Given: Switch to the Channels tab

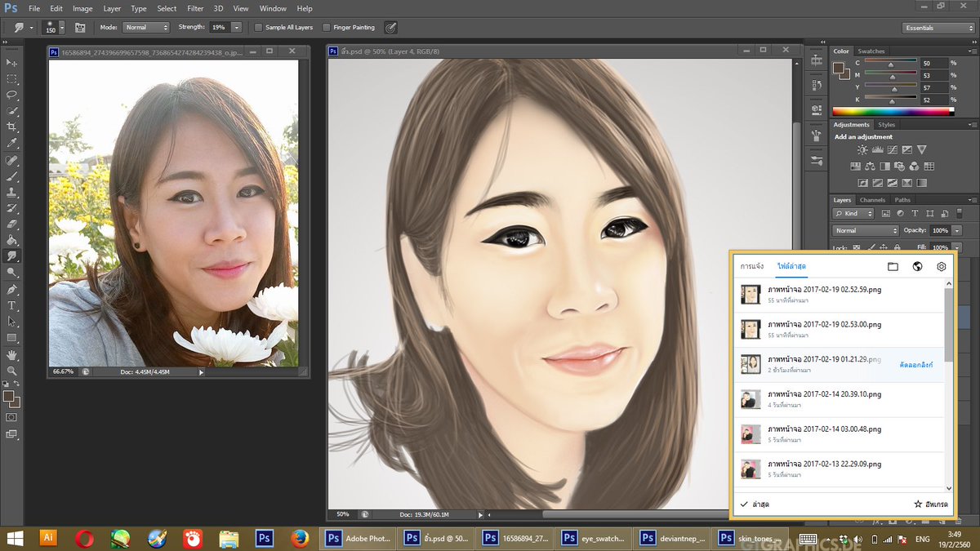Looking at the screenshot, I should click(872, 200).
